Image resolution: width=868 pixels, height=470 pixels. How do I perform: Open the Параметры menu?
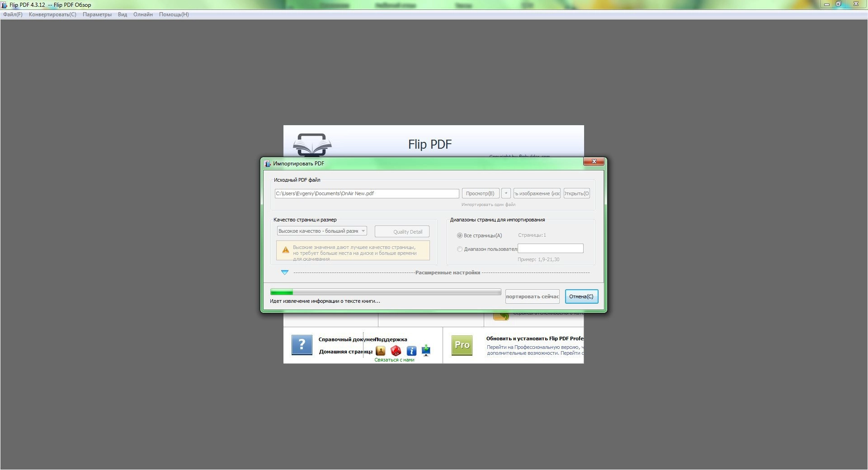click(97, 14)
